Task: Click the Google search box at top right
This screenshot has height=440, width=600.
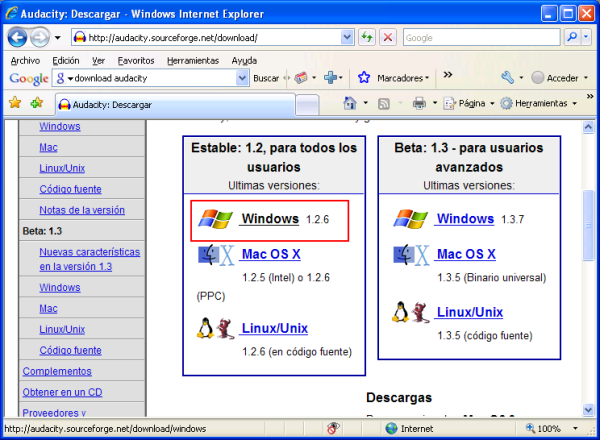Action: [481, 37]
